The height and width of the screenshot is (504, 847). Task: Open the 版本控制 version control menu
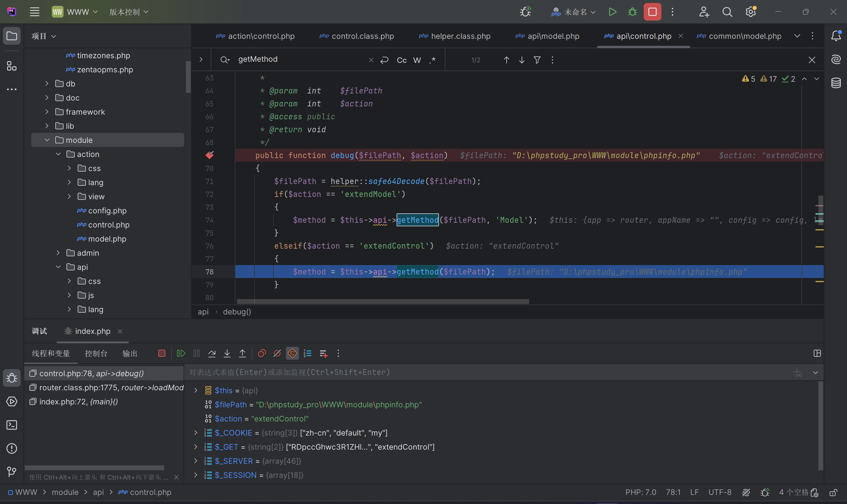coord(129,12)
